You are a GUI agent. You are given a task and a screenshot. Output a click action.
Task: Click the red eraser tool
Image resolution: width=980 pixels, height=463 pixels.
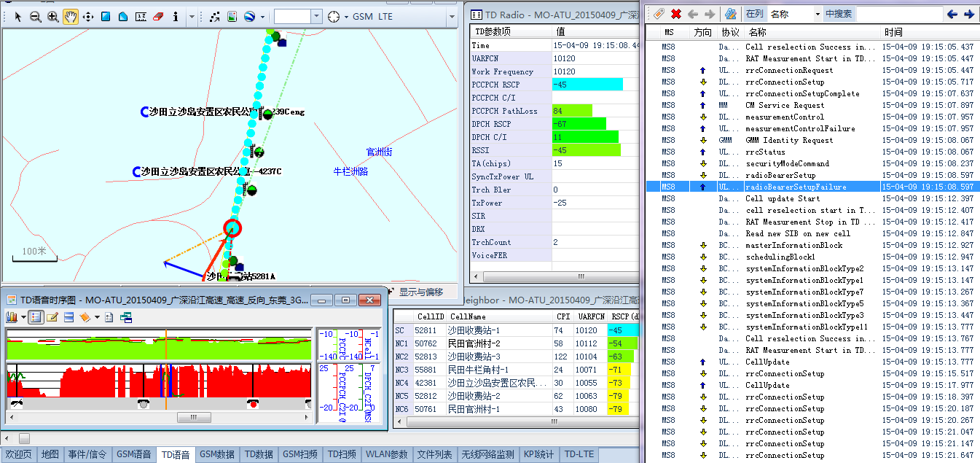tap(158, 16)
